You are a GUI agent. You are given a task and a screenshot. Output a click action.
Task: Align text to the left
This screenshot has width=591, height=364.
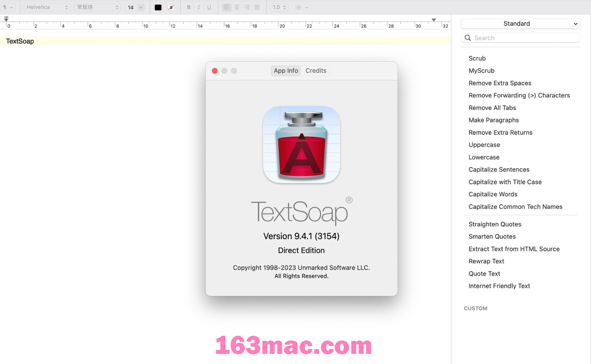click(226, 7)
